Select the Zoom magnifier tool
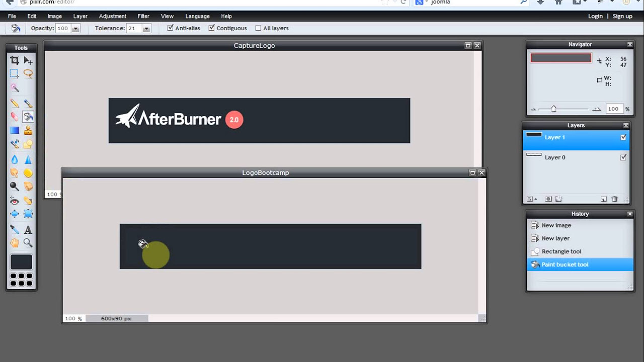This screenshot has width=644, height=362. tap(28, 243)
